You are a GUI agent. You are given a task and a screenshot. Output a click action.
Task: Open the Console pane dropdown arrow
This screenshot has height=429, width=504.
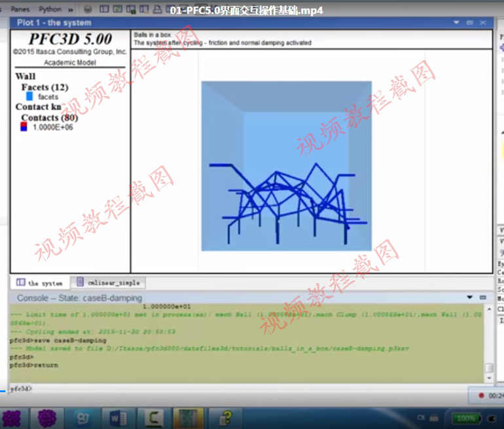click(469, 298)
